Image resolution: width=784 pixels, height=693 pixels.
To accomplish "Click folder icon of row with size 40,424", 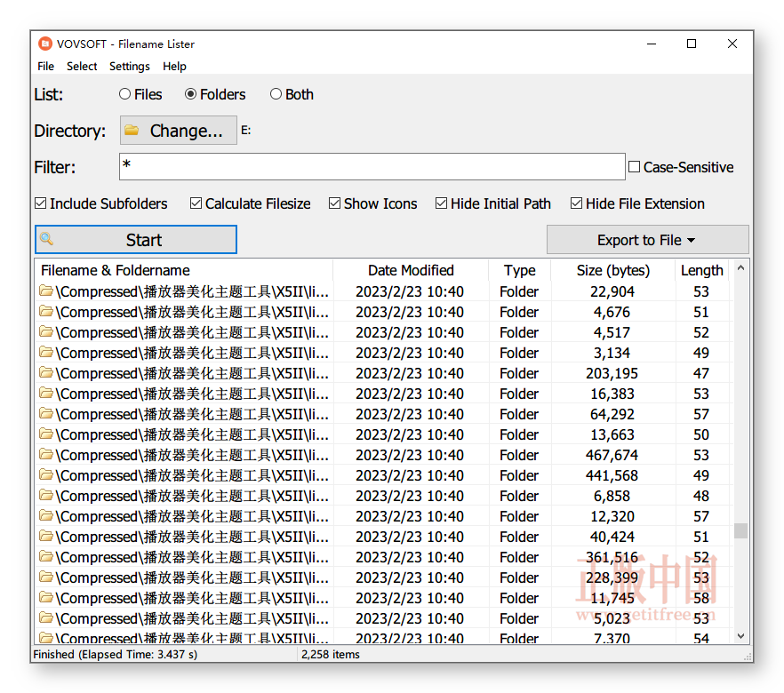I will click(x=46, y=536).
